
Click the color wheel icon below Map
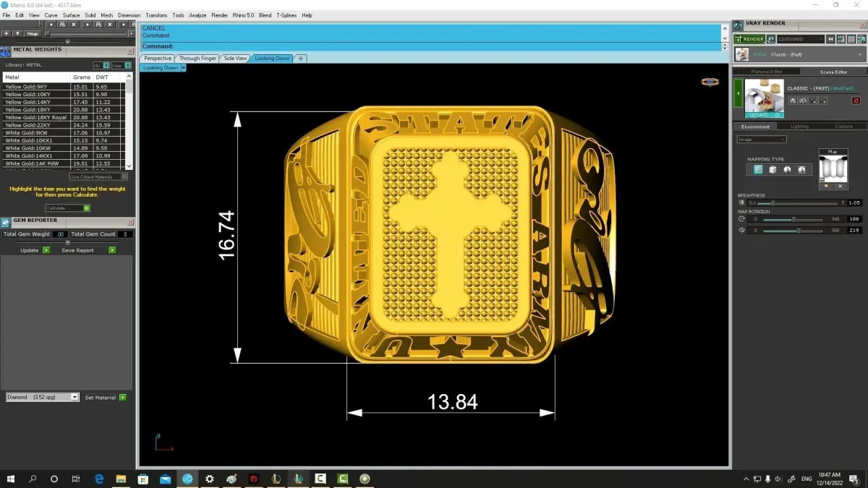click(826, 187)
